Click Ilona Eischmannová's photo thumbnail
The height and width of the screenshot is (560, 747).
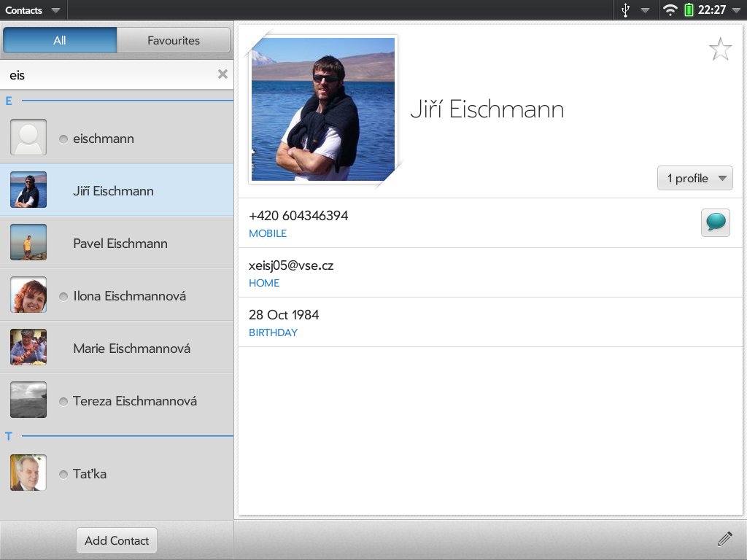(x=28, y=295)
